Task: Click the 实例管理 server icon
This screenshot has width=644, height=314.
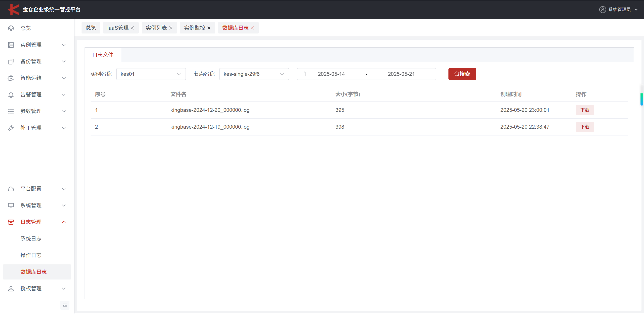Action: 11,45
